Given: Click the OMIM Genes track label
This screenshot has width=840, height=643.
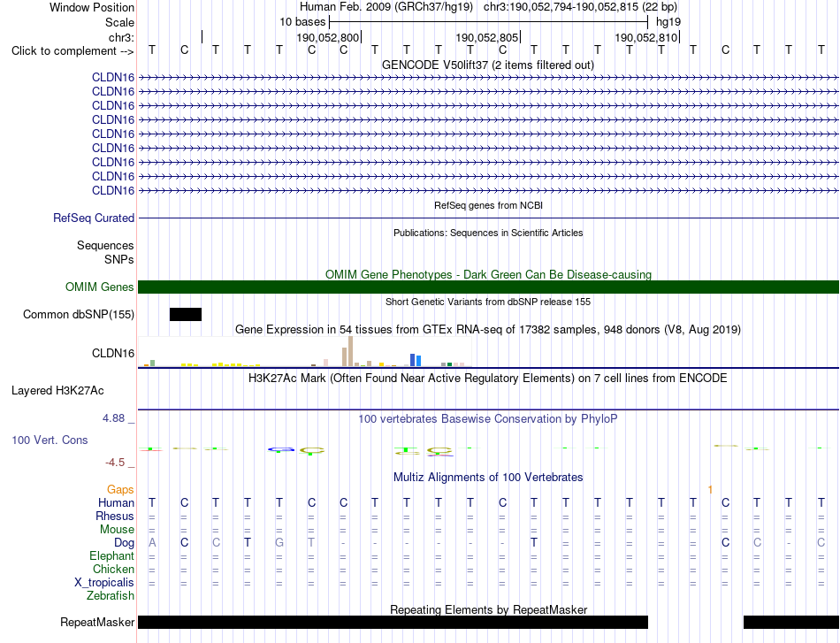Looking at the screenshot, I should 99,287.
